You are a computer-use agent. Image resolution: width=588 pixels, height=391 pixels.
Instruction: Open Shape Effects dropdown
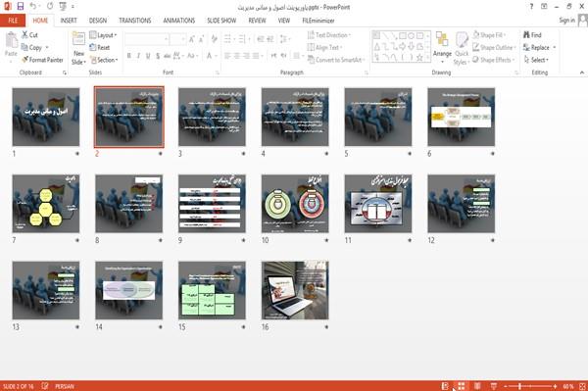coord(494,60)
